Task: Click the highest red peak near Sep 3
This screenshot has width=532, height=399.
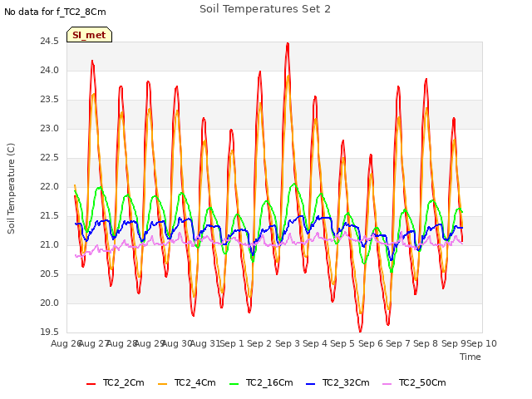Action: [288, 43]
